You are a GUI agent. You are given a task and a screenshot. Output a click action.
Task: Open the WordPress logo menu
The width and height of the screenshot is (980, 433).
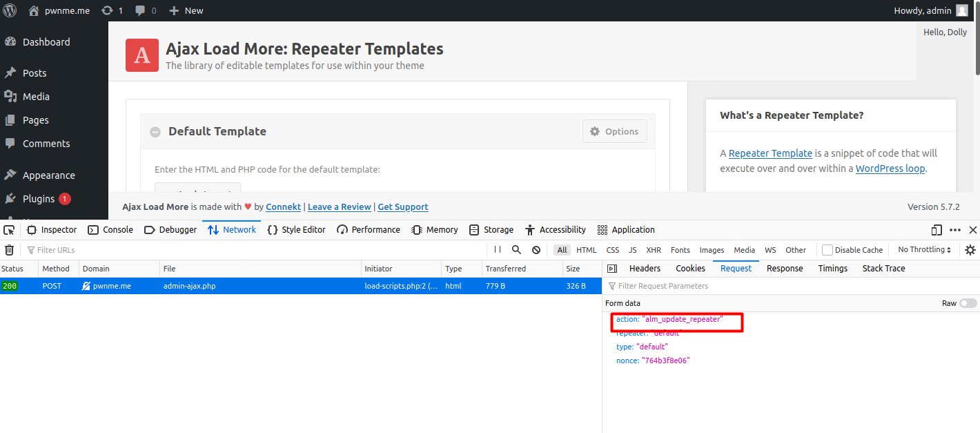[x=10, y=10]
